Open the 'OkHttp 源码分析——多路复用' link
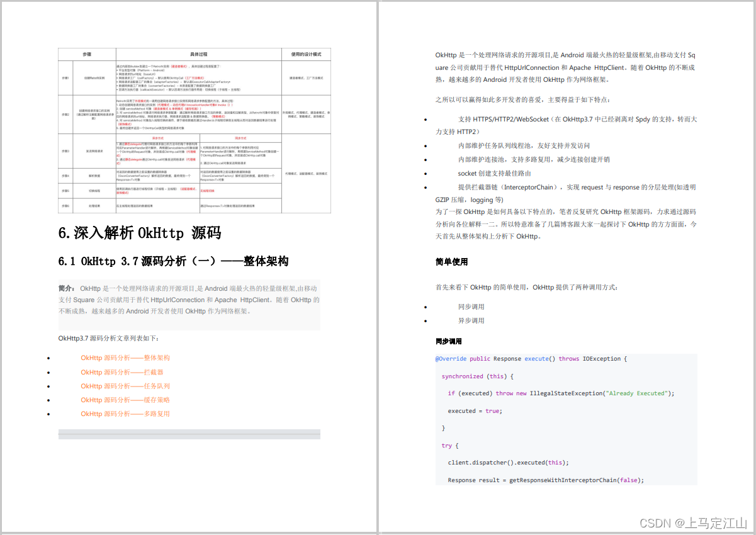The width and height of the screenshot is (756, 535). (125, 414)
